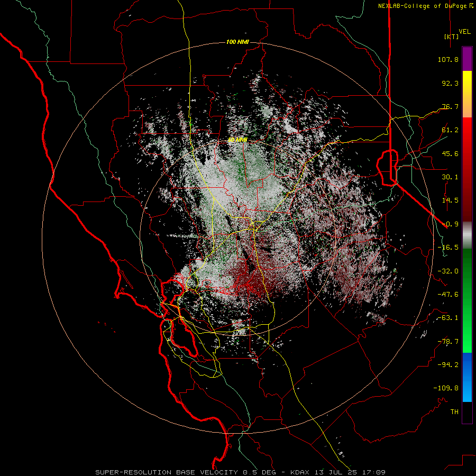Click the -109.8 legend value
Screen dimensions: 476x476
446,388
